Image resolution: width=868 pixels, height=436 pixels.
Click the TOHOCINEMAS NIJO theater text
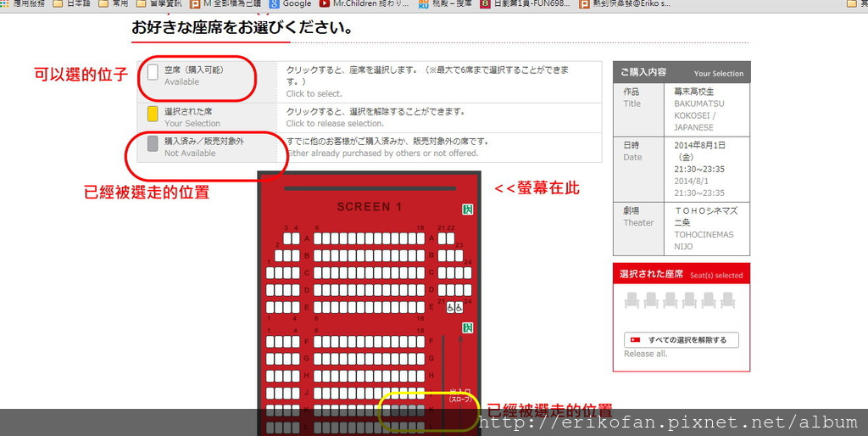point(704,240)
